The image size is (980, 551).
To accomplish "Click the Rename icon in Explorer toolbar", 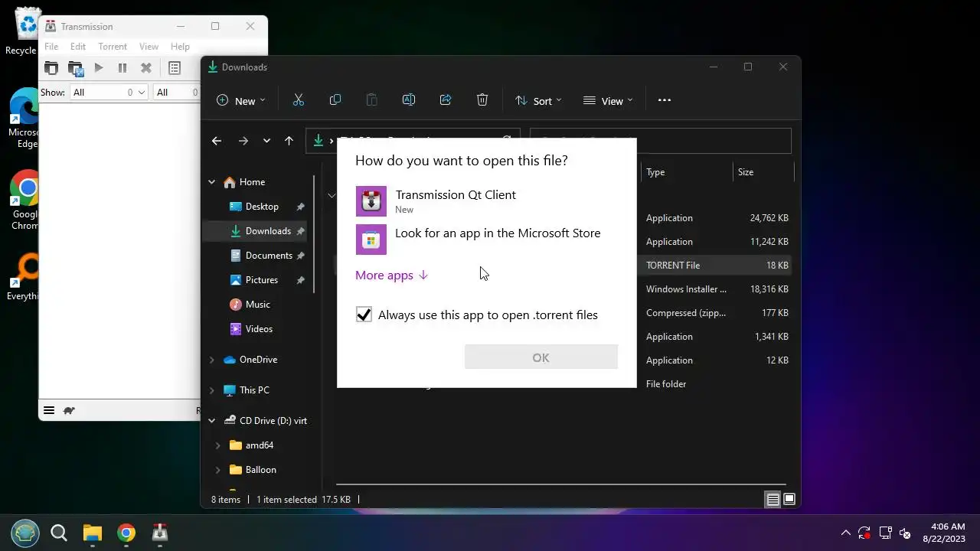I will point(408,100).
